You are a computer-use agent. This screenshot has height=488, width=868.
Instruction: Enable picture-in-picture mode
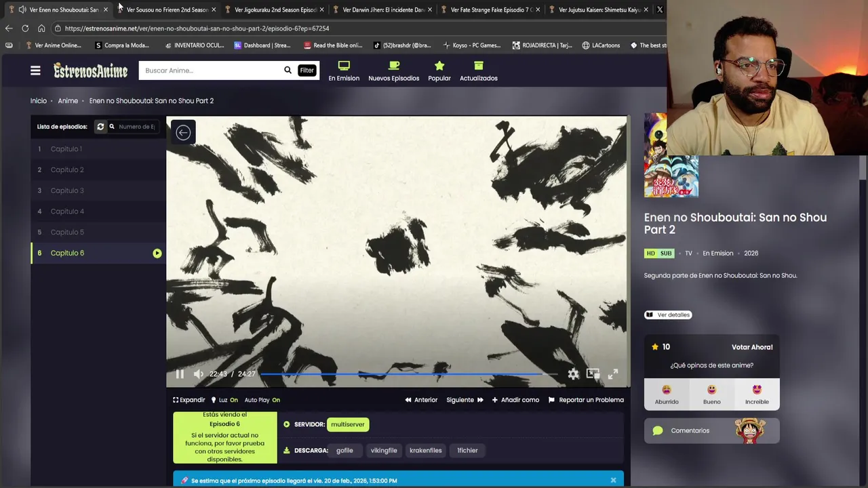point(593,374)
